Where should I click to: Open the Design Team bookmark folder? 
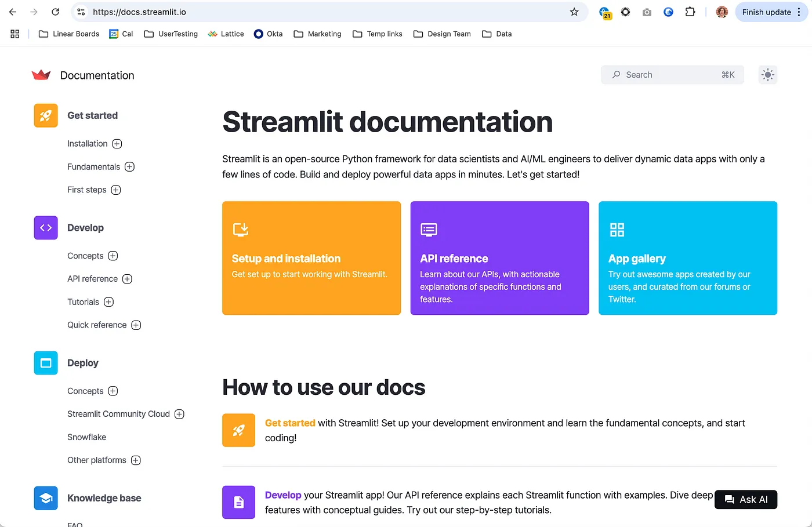coord(442,34)
